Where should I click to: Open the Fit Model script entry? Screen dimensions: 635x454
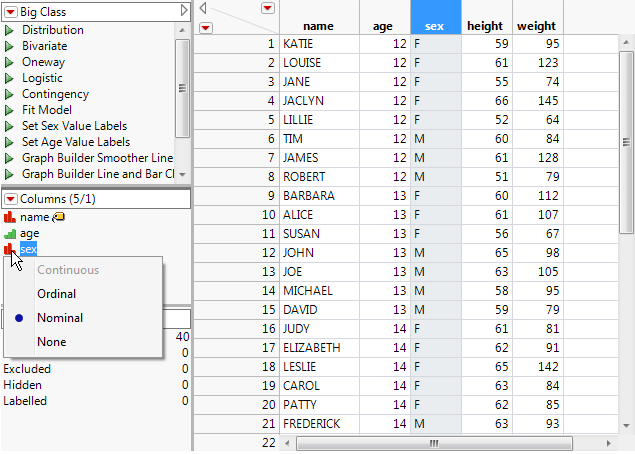tap(47, 110)
